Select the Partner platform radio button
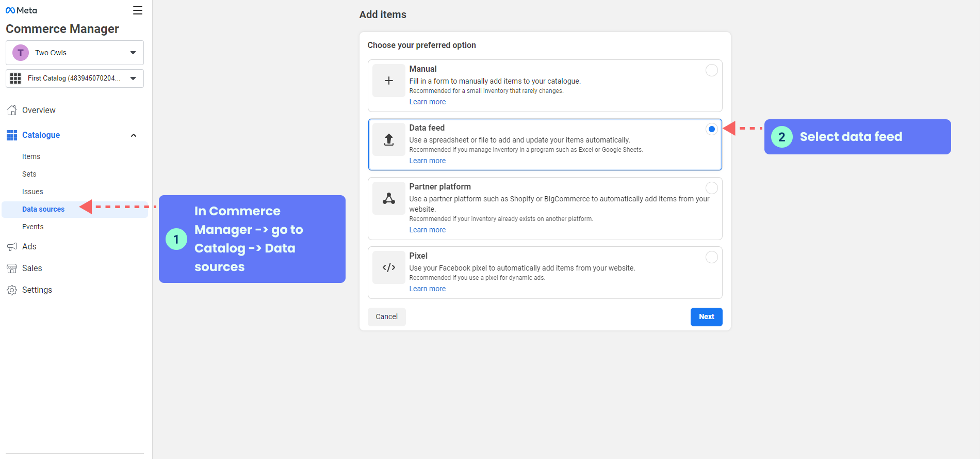The width and height of the screenshot is (980, 459). click(x=712, y=188)
